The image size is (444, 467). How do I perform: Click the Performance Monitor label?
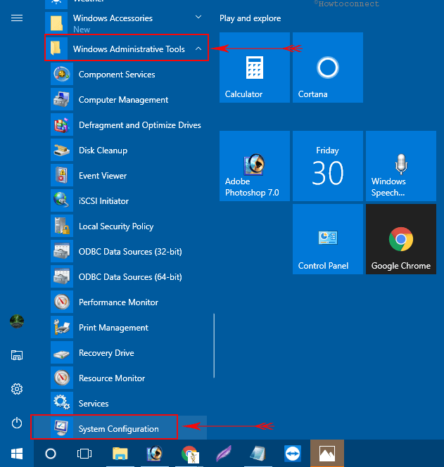point(118,302)
